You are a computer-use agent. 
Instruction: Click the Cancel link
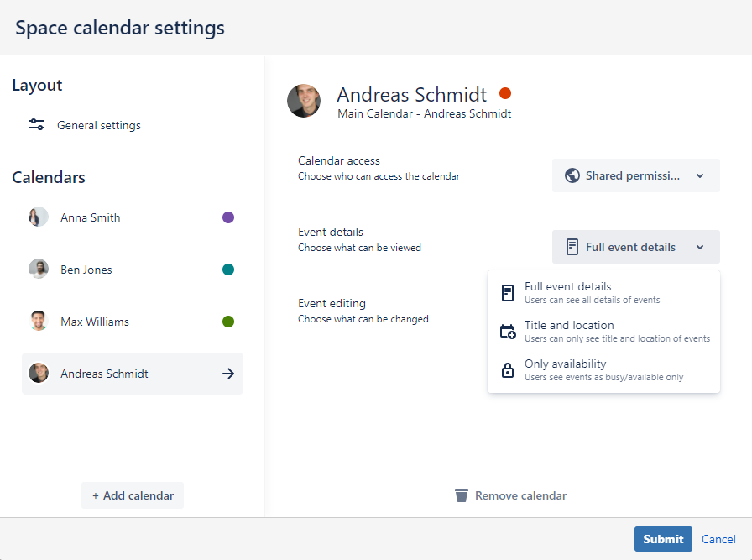click(x=718, y=539)
